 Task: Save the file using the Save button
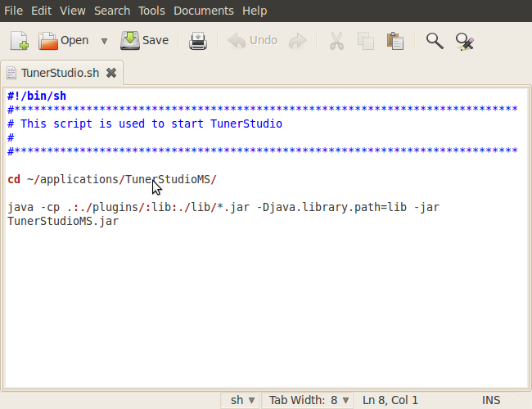145,40
